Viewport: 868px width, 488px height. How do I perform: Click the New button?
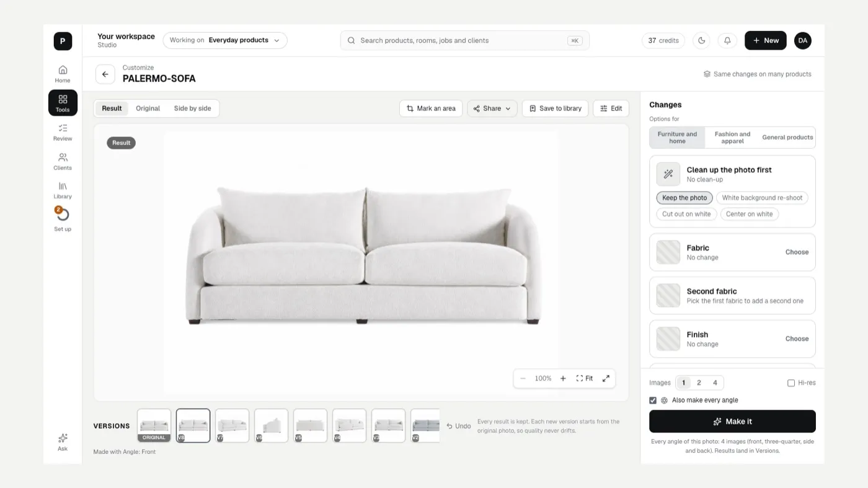pos(765,40)
